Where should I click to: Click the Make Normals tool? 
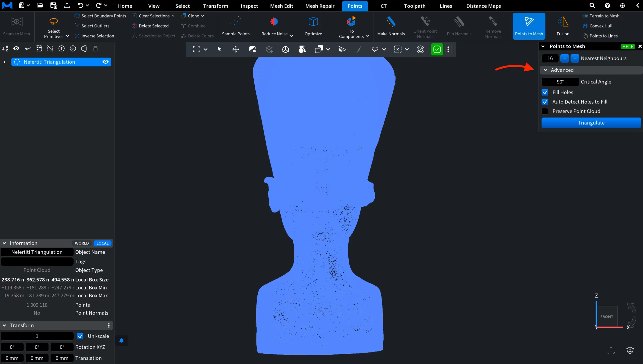[x=391, y=26]
